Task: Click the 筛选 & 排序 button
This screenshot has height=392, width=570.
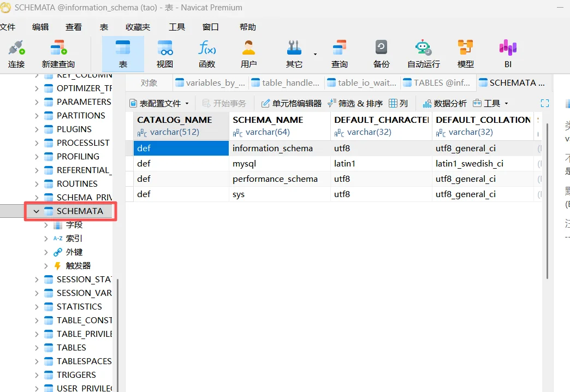Action: pos(355,103)
